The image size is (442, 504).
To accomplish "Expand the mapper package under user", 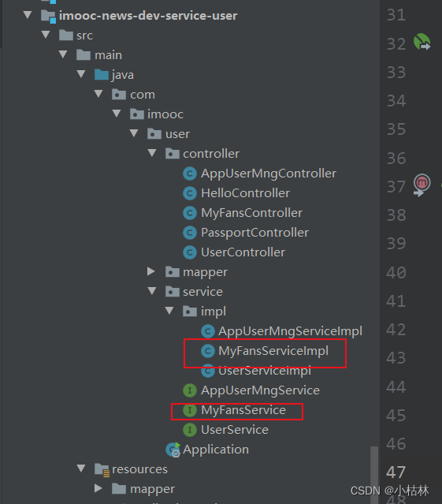I will (x=150, y=271).
